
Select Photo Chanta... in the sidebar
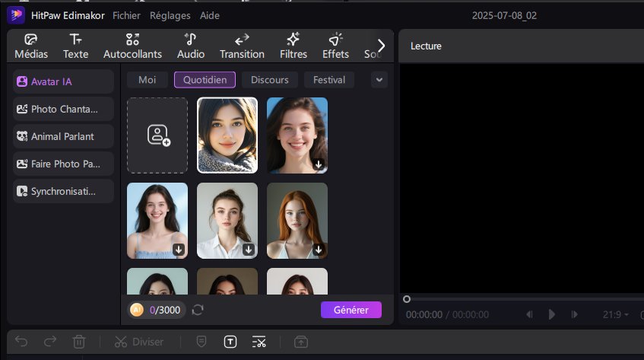(x=63, y=109)
